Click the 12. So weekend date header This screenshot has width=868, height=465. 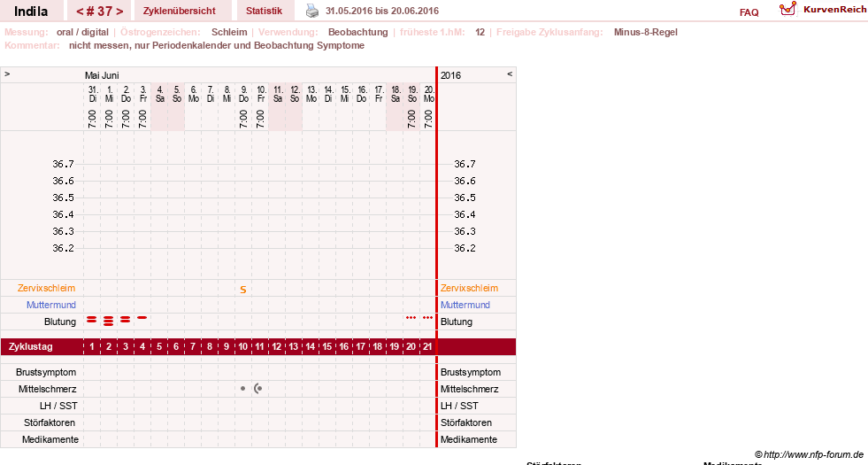coord(294,94)
